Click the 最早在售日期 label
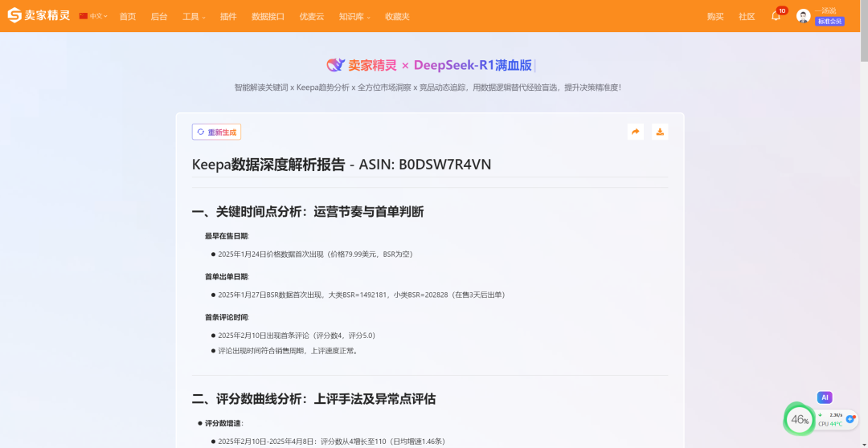The width and height of the screenshot is (868, 448). click(x=227, y=236)
